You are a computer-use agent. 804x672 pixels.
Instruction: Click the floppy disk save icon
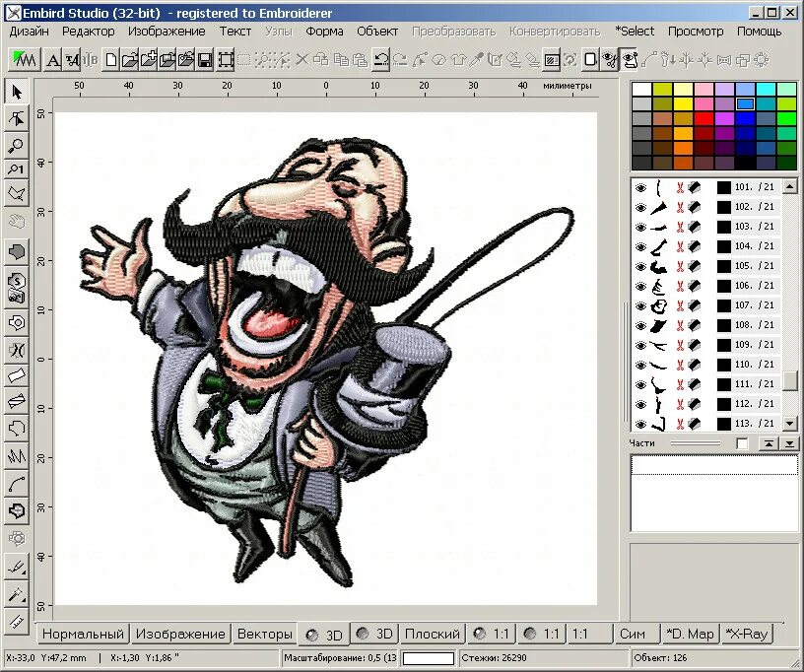(205, 60)
